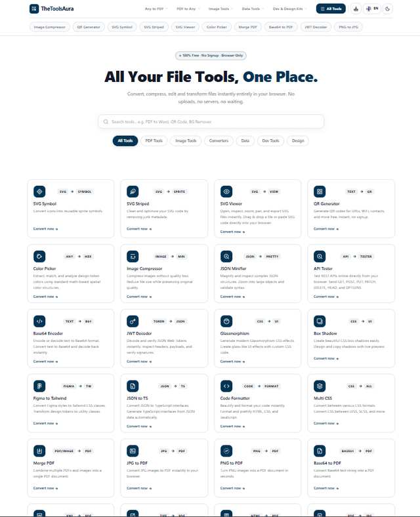This screenshot has height=517, width=420.
Task: Click the search magnifier icon
Action: pyautogui.click(x=106, y=121)
